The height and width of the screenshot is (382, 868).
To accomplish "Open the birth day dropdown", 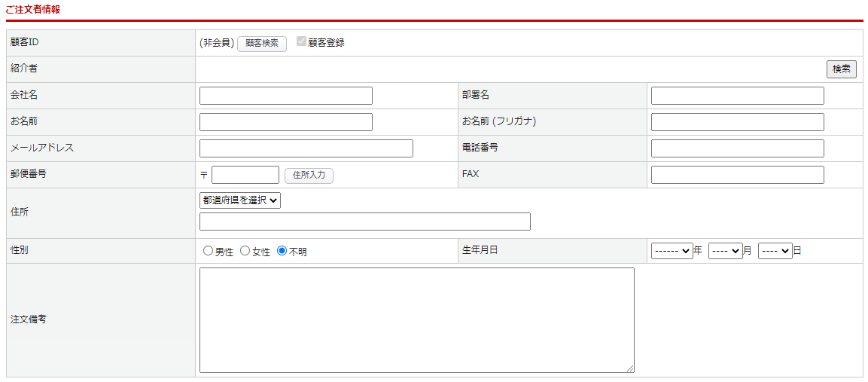I will (775, 251).
